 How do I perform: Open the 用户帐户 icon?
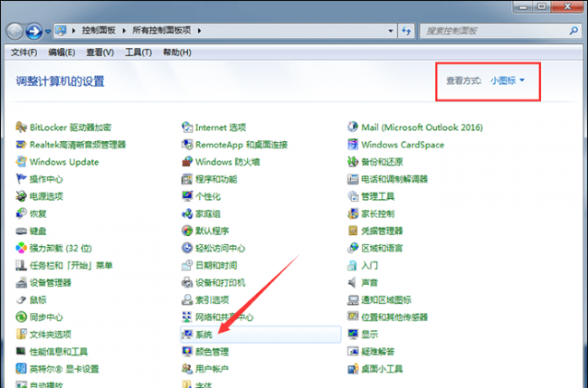(x=186, y=368)
